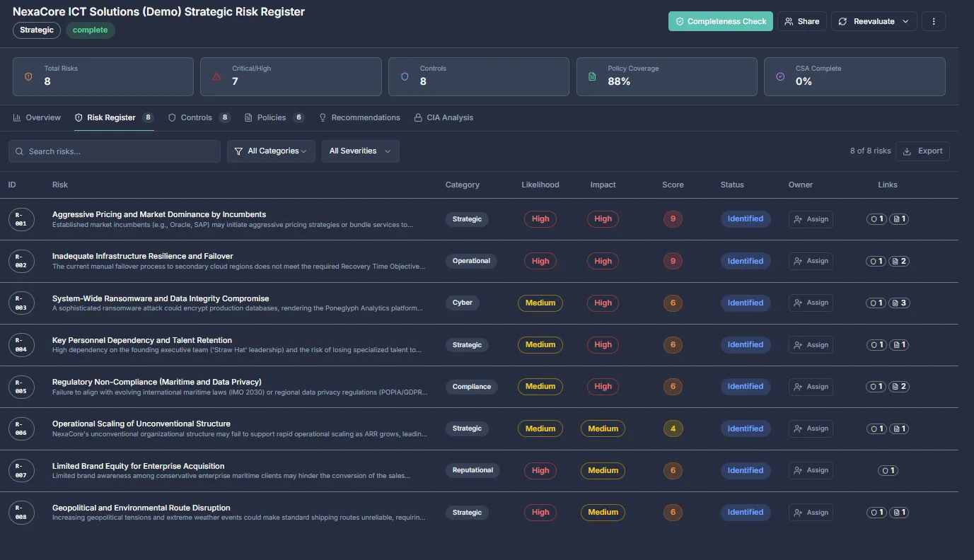Switch to the Overview tab
Image resolution: width=974 pixels, height=560 pixels.
click(37, 117)
